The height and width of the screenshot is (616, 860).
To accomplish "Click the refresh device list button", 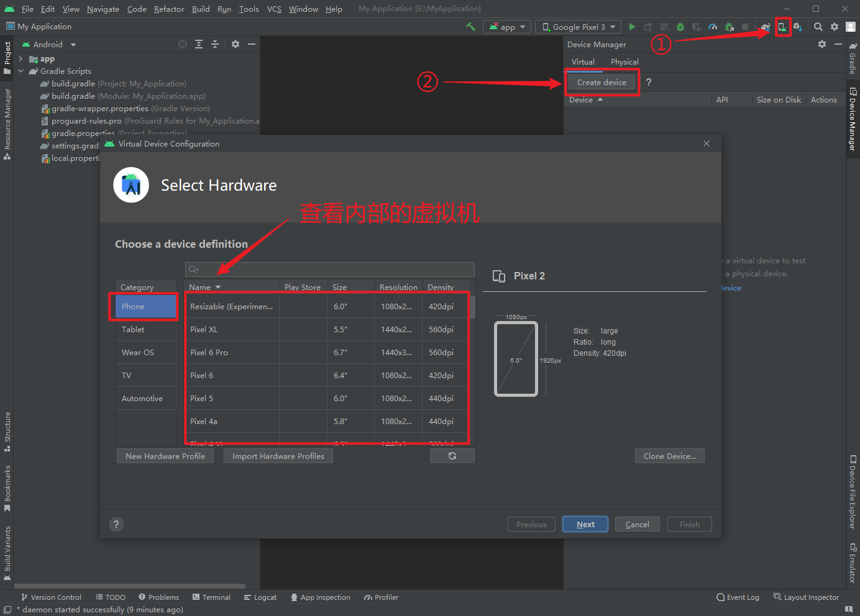I will (x=452, y=456).
